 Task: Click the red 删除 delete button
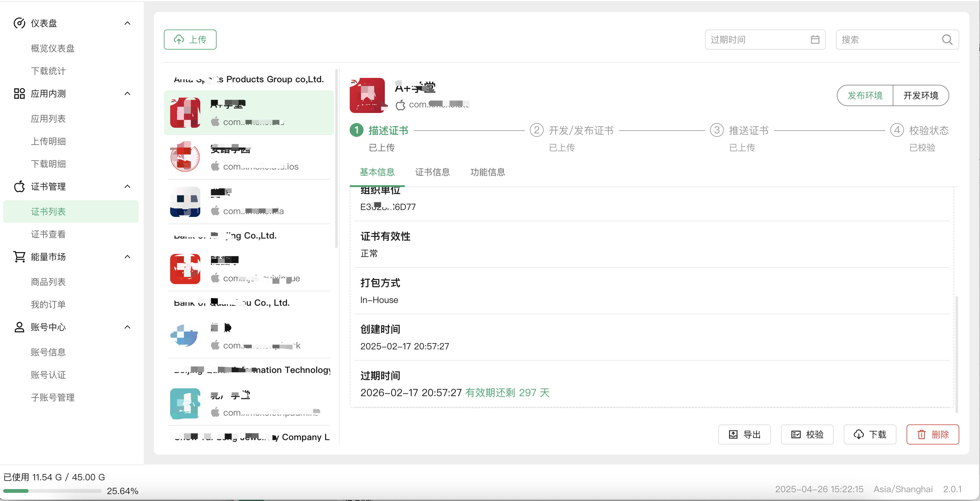tap(933, 434)
